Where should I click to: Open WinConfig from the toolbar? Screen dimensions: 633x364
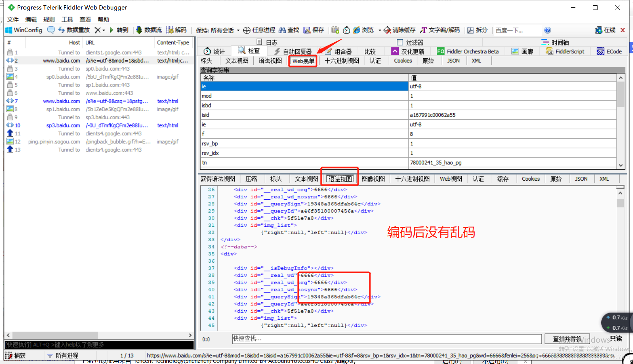pos(24,30)
